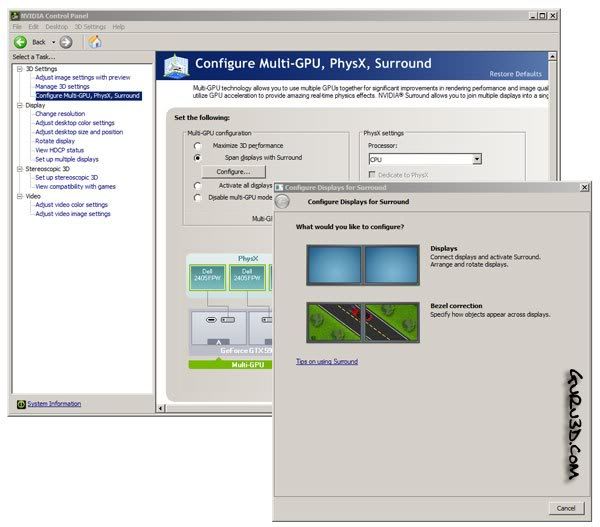
Task: Select the Displays dual-monitor image
Action: click(x=361, y=266)
